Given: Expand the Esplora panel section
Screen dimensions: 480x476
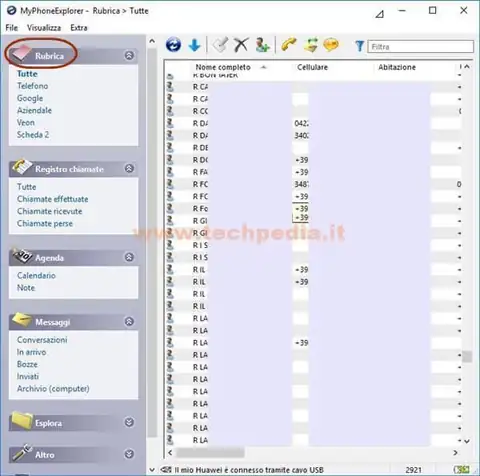Looking at the screenshot, I should point(129,422).
